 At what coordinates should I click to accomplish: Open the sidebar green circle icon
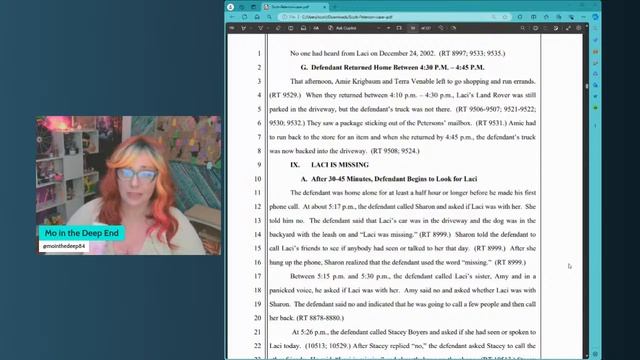[x=595, y=108]
